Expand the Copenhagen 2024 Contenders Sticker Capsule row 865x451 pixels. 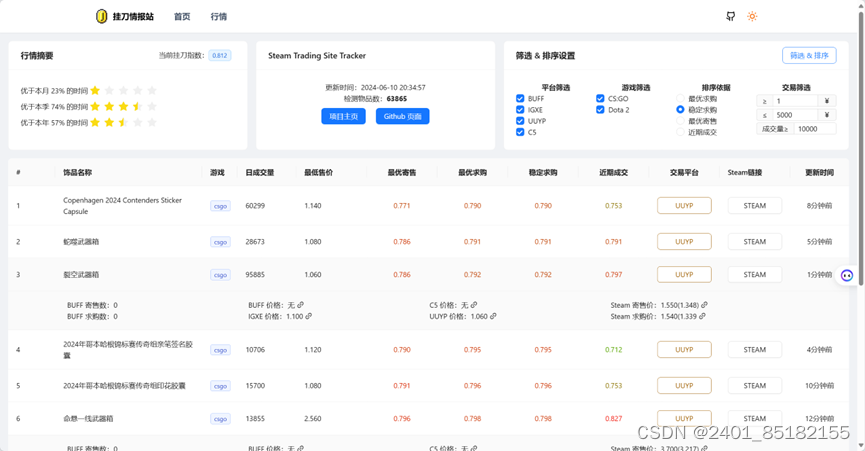(x=429, y=206)
